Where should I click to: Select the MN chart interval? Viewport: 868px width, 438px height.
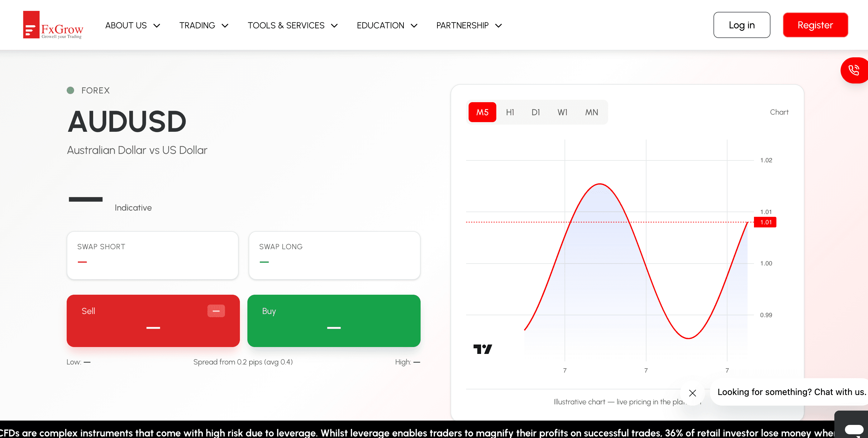coord(591,112)
